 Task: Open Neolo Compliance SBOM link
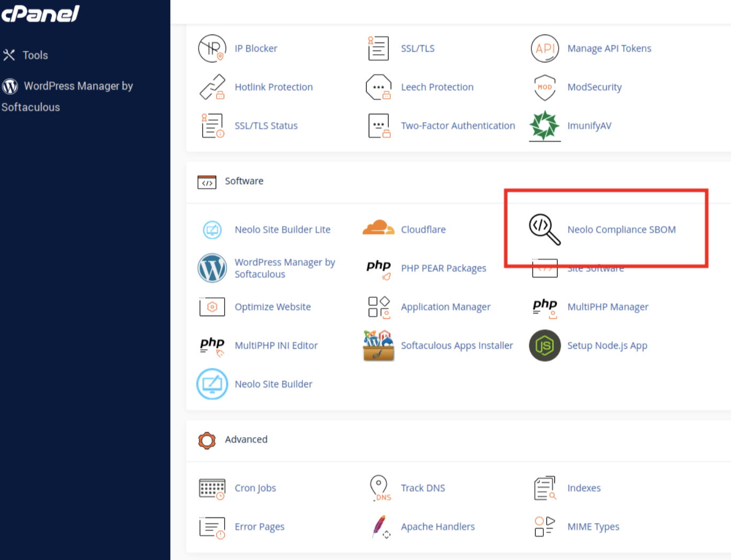(x=621, y=229)
